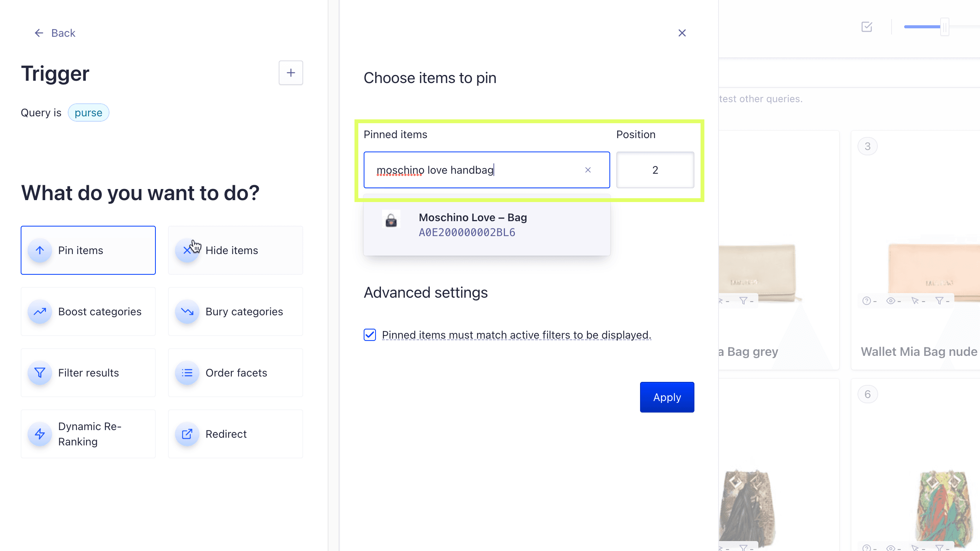
Task: Click the Position number field
Action: 655,170
